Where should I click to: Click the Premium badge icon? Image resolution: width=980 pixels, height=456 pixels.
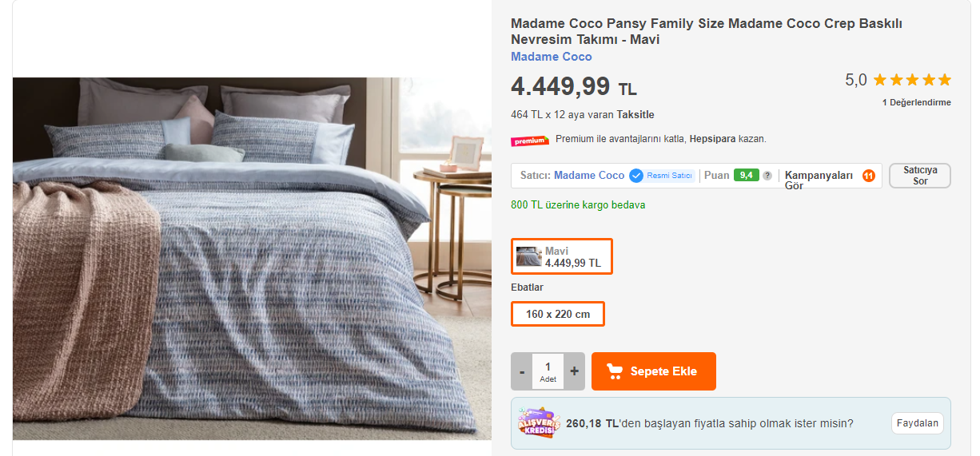coord(530,141)
